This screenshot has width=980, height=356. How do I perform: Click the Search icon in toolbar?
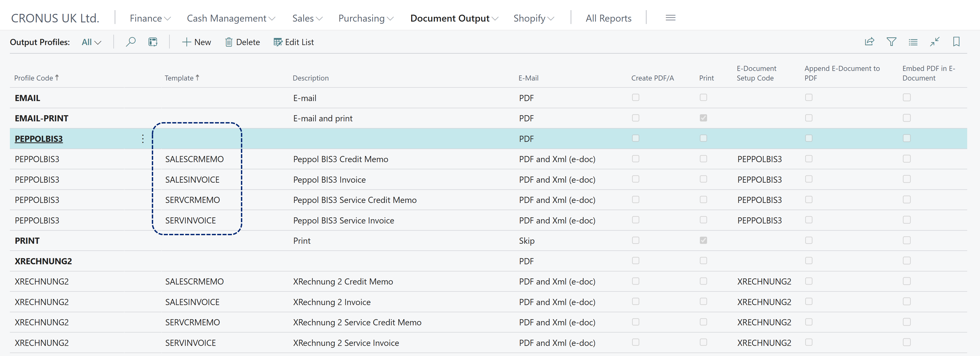click(x=131, y=42)
